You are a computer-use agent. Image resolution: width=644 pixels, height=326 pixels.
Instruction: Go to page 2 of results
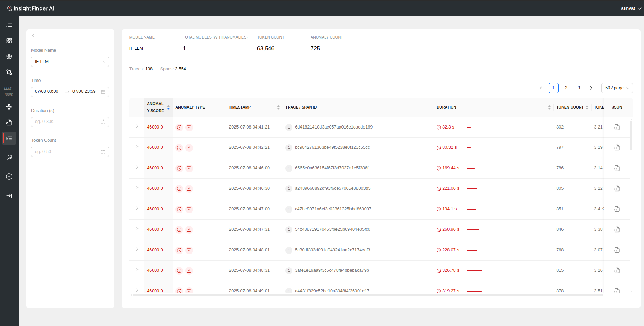[x=566, y=88]
